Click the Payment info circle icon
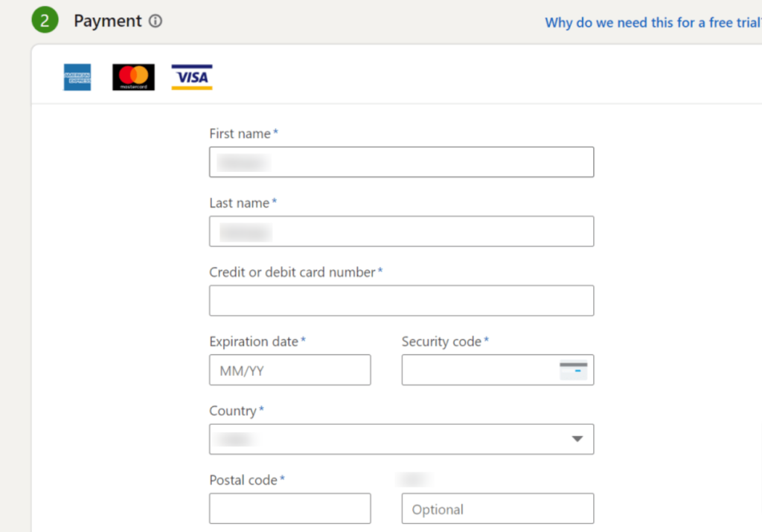Image resolution: width=762 pixels, height=532 pixels. point(156,21)
